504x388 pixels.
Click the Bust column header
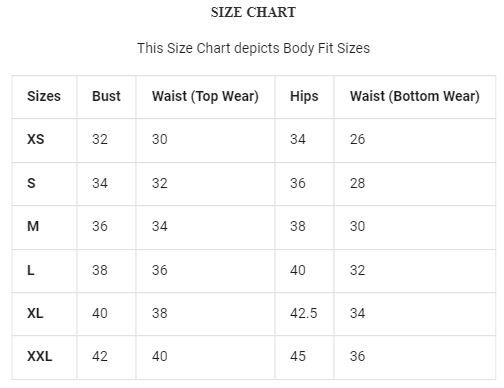point(106,96)
